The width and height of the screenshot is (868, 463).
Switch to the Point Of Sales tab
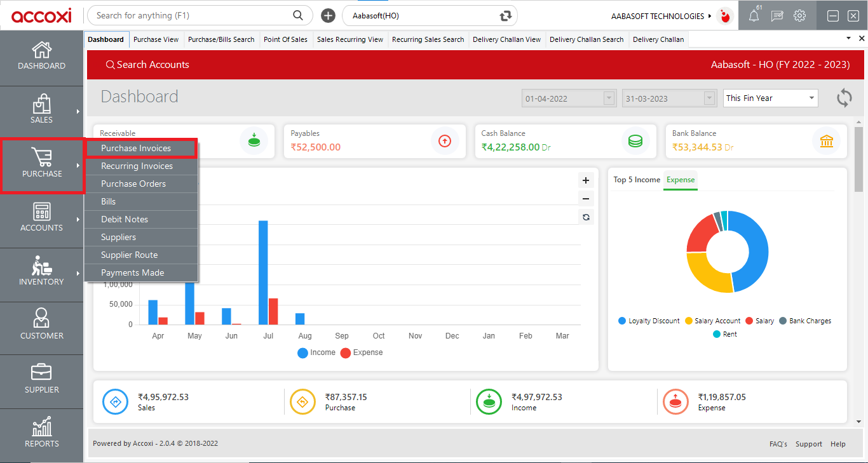point(285,39)
